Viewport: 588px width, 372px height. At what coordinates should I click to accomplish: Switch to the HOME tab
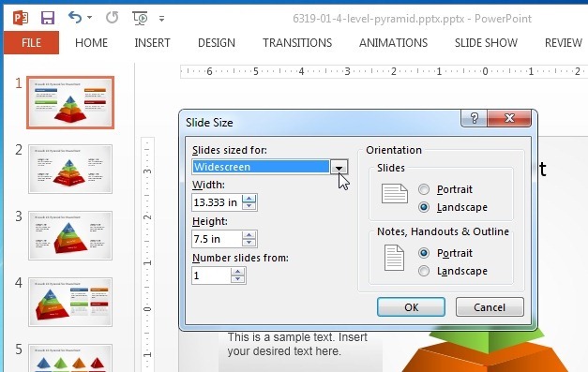click(x=91, y=43)
